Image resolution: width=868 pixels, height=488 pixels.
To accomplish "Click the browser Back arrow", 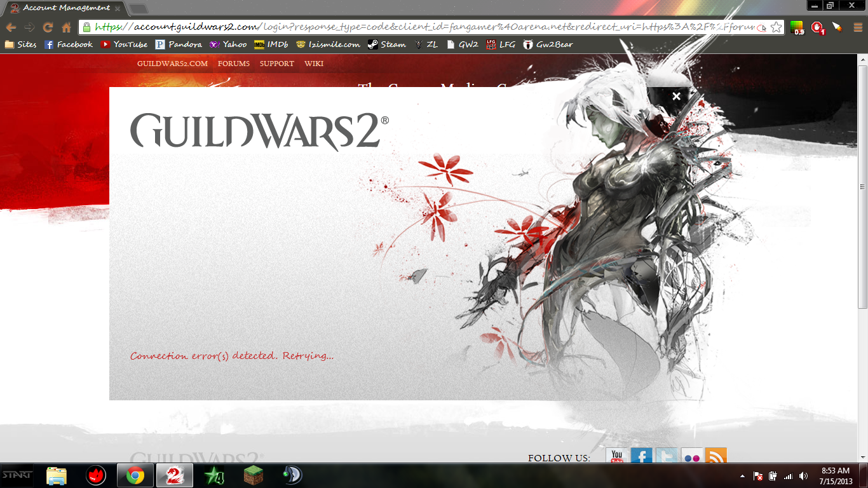I will [x=11, y=27].
